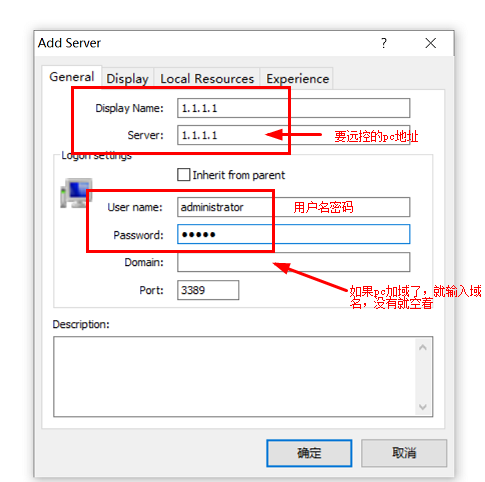Click the Domain input field
Image resolution: width=485 pixels, height=482 pixels.
[x=293, y=262]
